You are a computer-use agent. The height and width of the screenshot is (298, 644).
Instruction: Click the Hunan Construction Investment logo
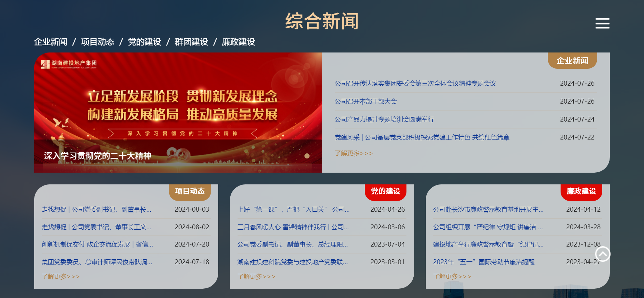(69, 64)
